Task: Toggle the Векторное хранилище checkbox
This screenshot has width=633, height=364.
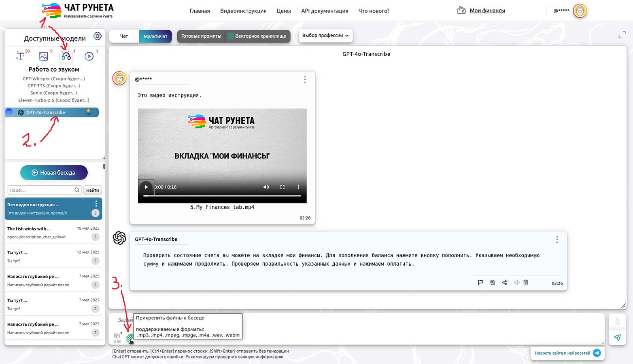Action: pyautogui.click(x=231, y=36)
